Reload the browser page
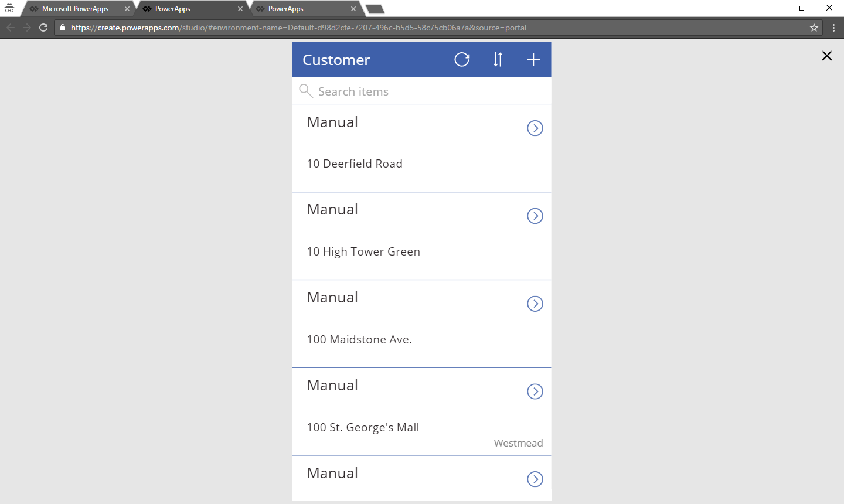Screen dimensions: 844x504 (43, 28)
